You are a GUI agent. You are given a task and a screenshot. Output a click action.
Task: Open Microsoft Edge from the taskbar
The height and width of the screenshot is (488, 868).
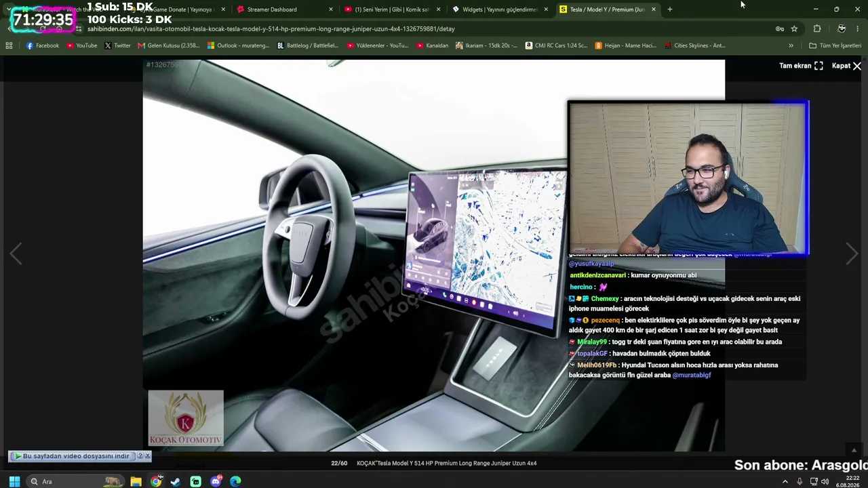(x=235, y=481)
